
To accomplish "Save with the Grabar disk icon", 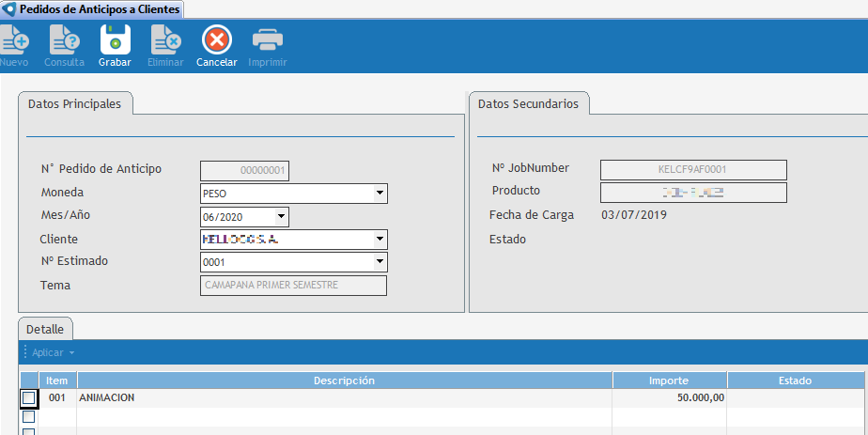I will (x=115, y=41).
